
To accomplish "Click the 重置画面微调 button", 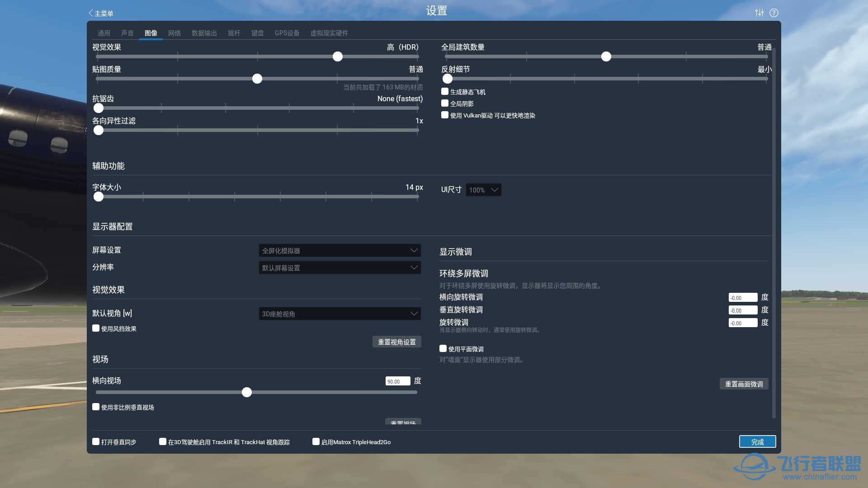I will point(744,384).
